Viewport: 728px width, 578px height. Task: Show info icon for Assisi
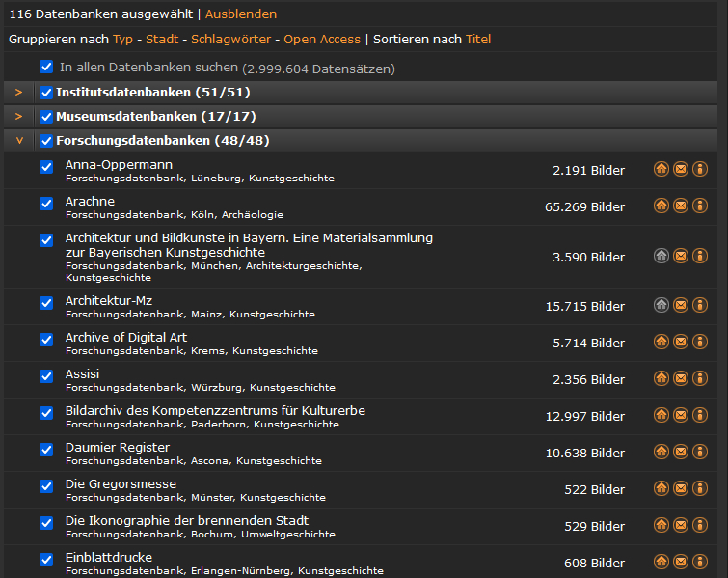[700, 378]
